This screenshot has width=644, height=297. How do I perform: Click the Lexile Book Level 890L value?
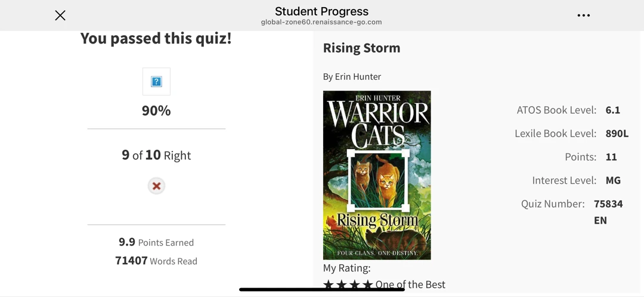(617, 134)
